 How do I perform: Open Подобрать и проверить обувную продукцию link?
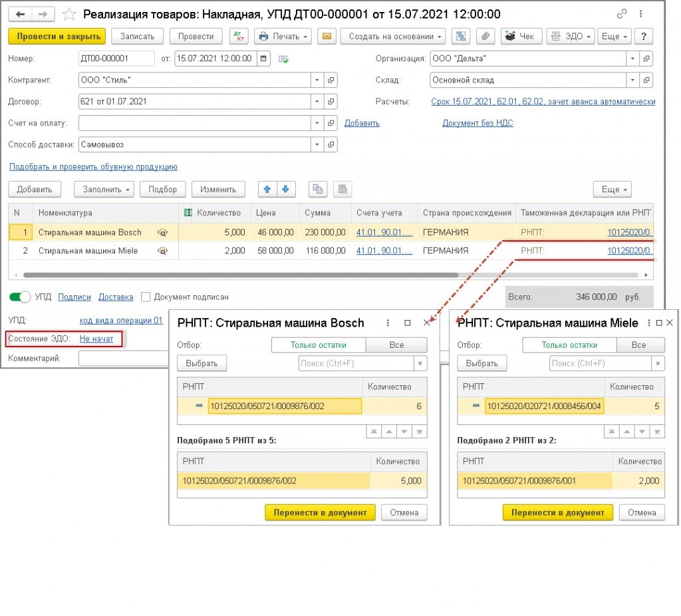pos(93,167)
